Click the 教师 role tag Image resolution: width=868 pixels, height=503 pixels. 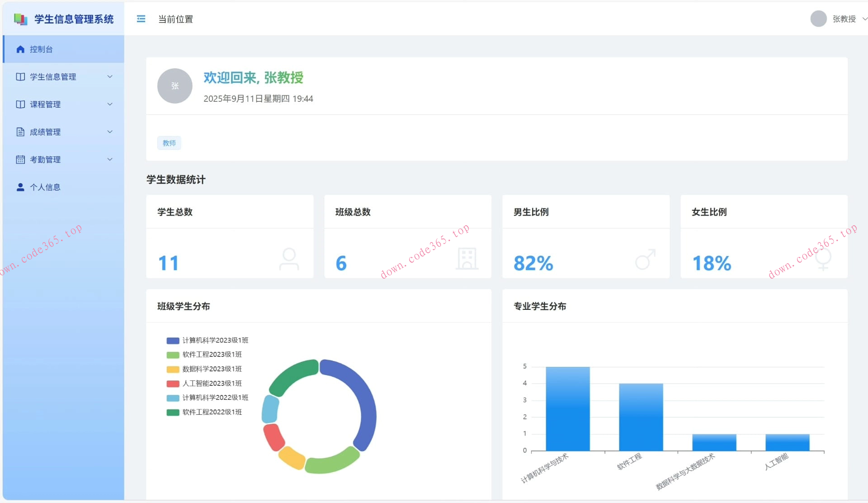pos(169,143)
